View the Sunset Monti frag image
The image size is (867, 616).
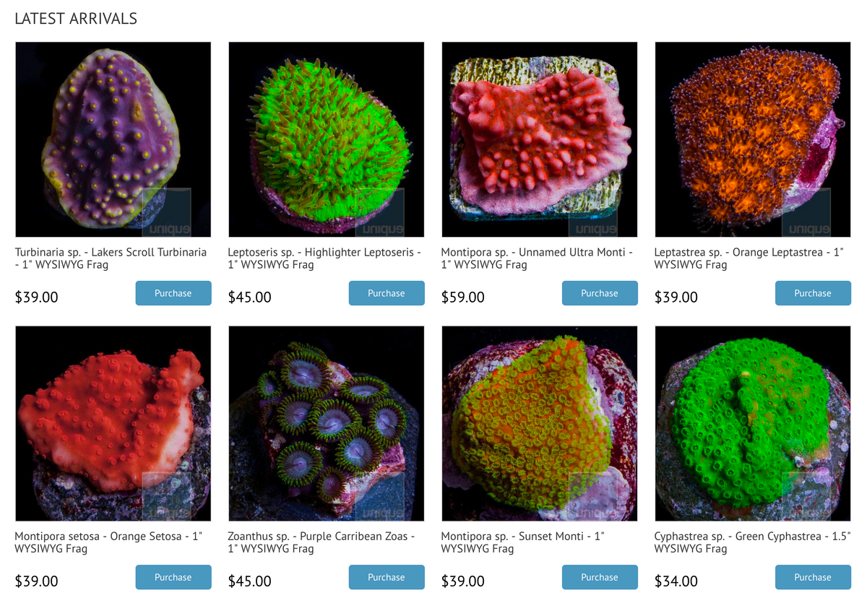pyautogui.click(x=540, y=423)
